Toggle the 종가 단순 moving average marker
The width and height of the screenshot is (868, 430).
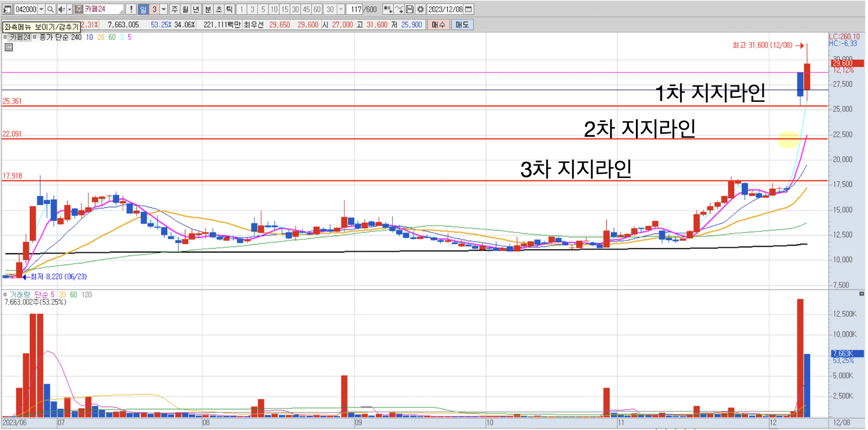(35, 37)
